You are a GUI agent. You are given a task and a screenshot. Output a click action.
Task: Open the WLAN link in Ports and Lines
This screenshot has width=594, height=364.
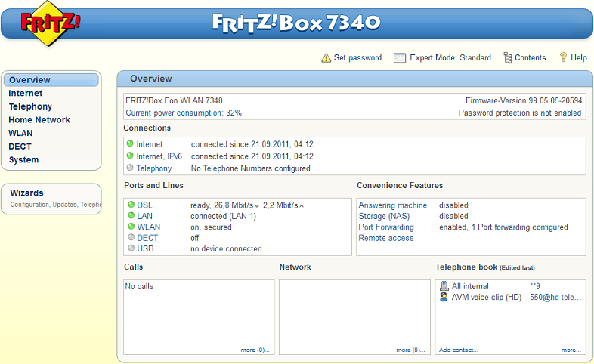tap(148, 227)
